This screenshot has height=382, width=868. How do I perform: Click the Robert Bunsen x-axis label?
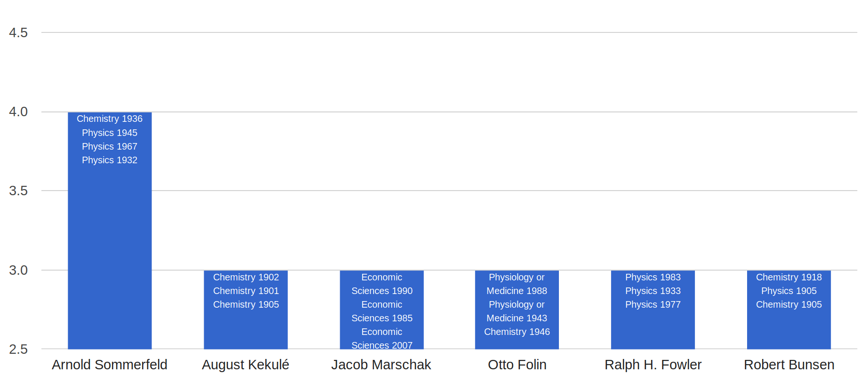(x=789, y=365)
